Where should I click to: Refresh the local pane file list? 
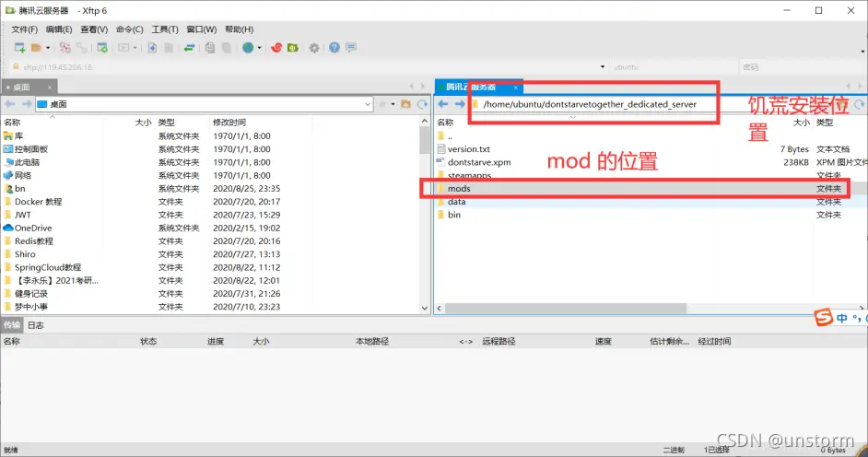tap(422, 104)
